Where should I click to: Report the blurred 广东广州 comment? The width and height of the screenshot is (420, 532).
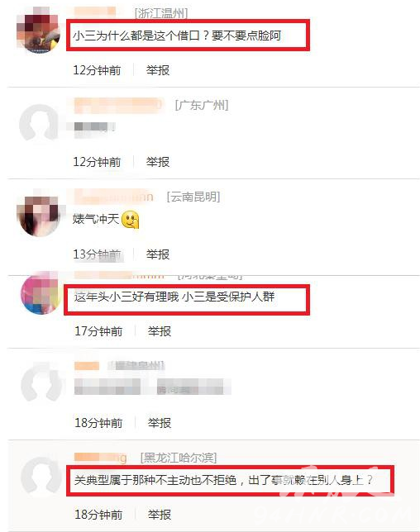[158, 162]
